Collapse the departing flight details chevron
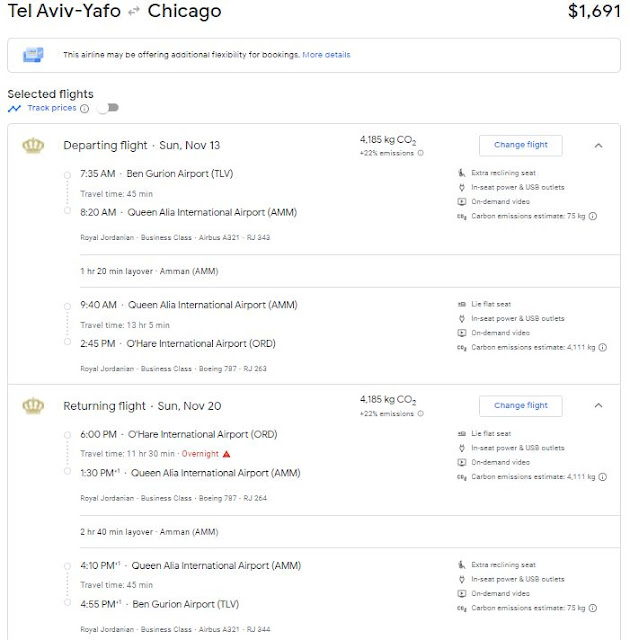This screenshot has height=640, width=630. coord(598,145)
